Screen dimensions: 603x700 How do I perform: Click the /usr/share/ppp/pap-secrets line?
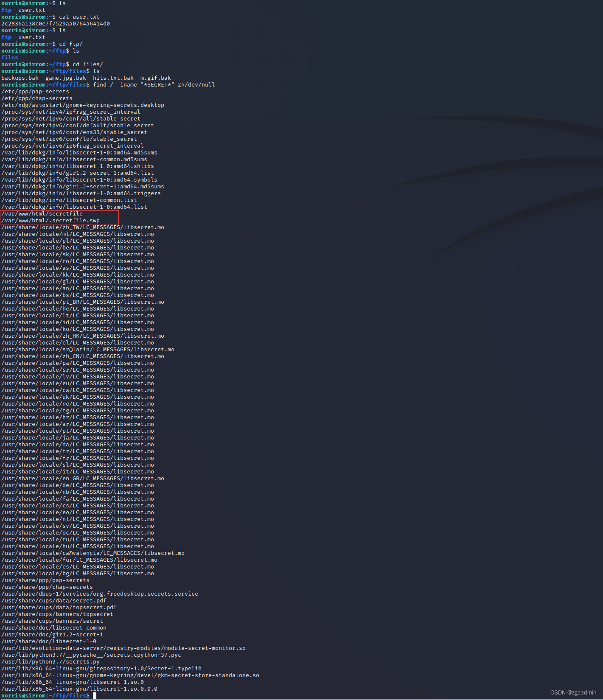tap(45, 580)
